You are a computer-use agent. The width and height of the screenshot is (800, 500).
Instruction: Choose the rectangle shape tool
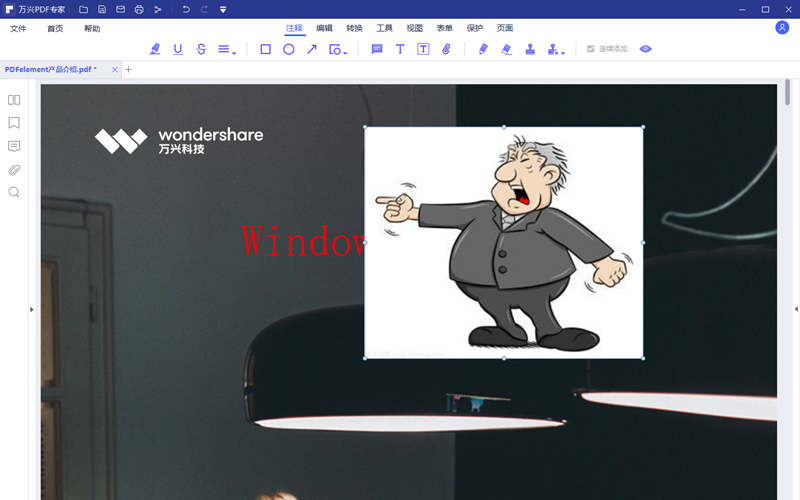tap(265, 49)
